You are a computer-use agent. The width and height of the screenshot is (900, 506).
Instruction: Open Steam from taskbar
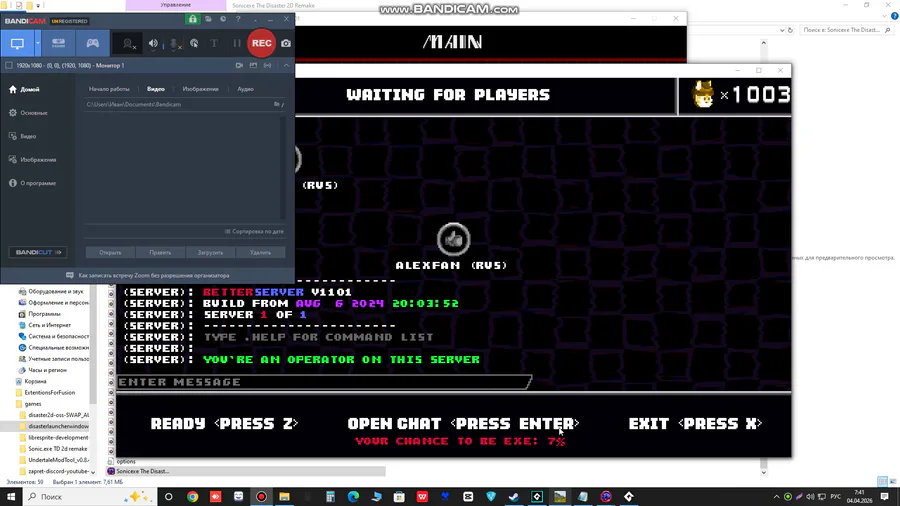514,497
